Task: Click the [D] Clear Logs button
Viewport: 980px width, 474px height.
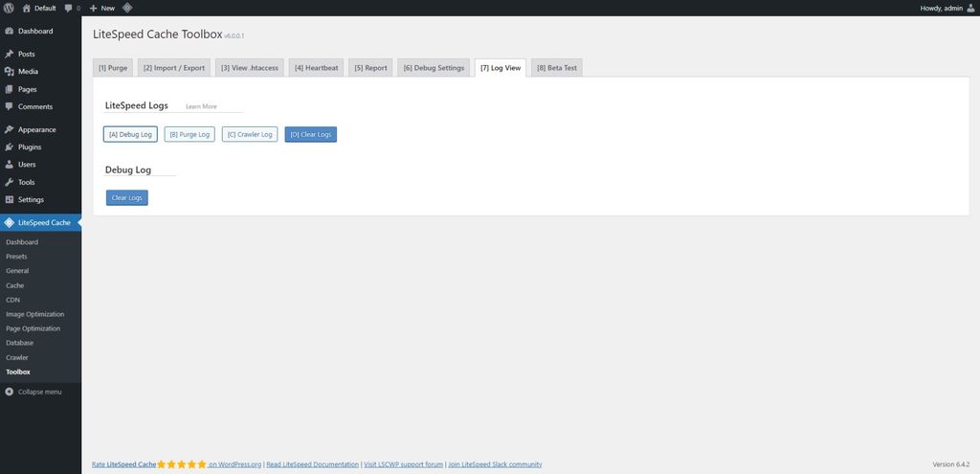Action: [x=311, y=134]
